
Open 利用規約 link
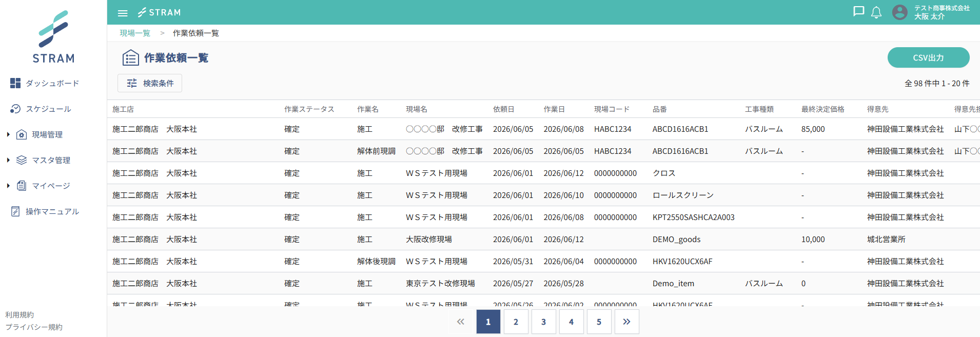coord(19,314)
